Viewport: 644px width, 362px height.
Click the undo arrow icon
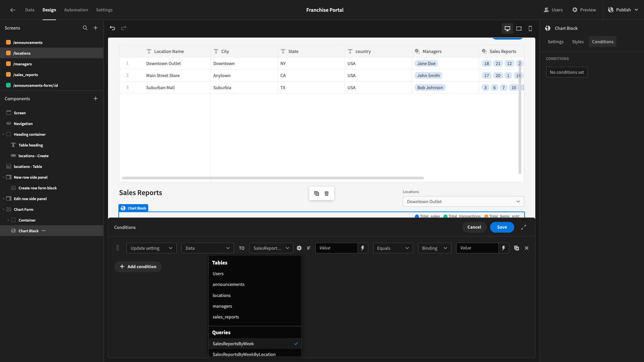112,28
